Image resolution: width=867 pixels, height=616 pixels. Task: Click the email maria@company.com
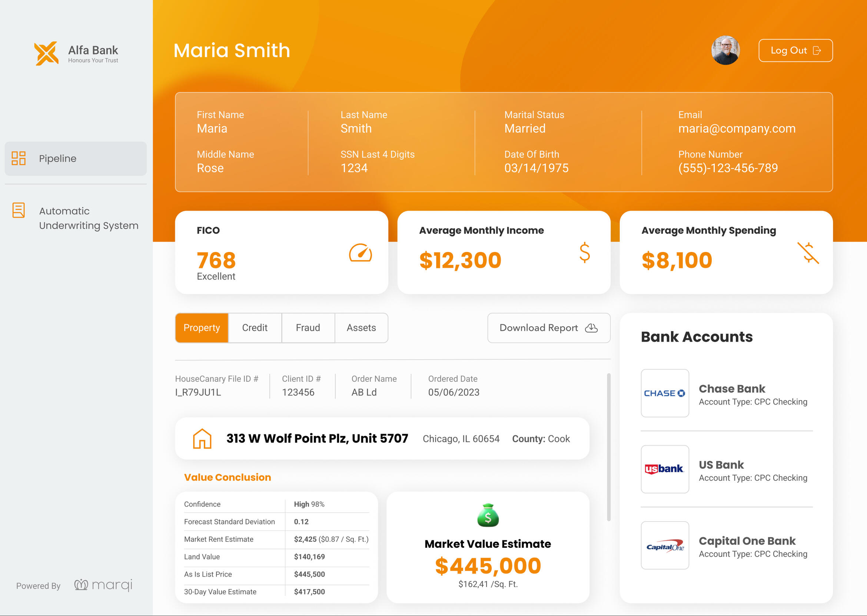click(737, 129)
